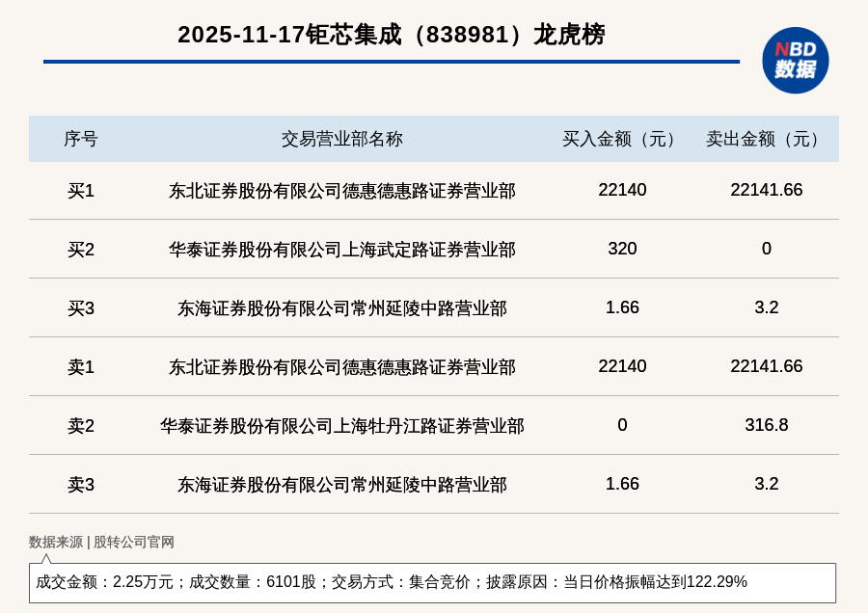
Task: Select the 卖3 row label
Action: (81, 485)
